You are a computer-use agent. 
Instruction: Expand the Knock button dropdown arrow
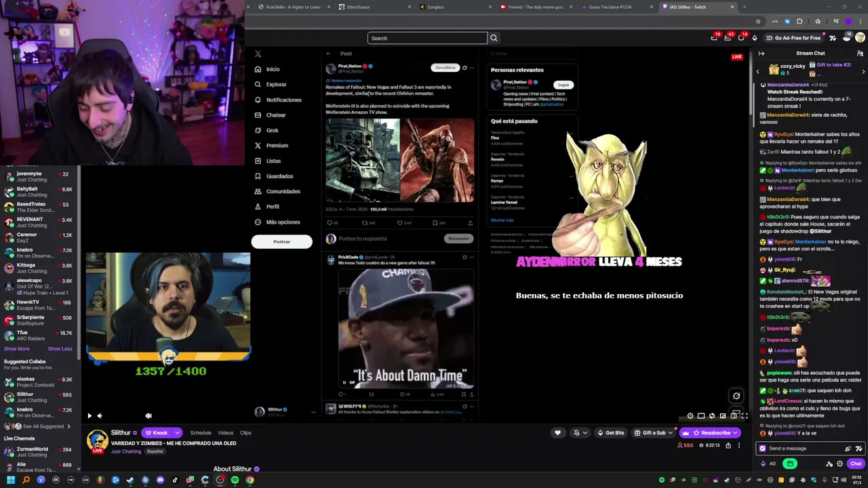click(177, 432)
